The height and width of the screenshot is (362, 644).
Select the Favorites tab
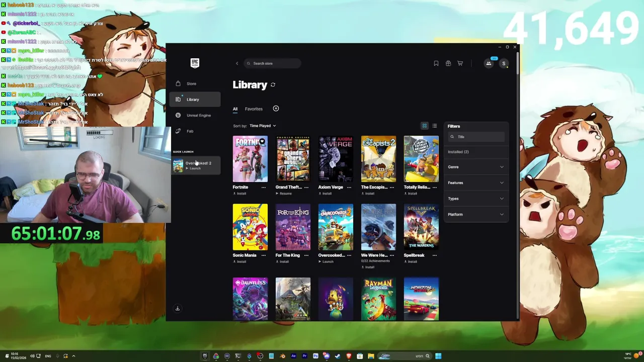click(254, 109)
